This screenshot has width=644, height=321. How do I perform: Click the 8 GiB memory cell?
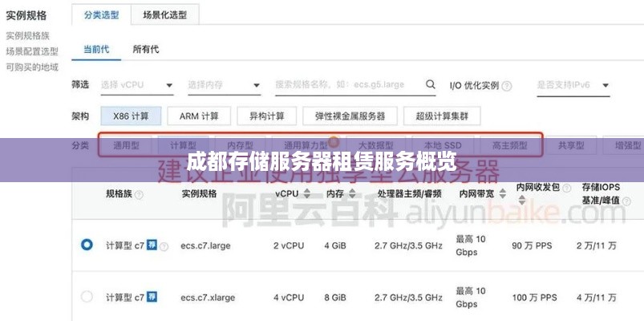click(x=334, y=297)
